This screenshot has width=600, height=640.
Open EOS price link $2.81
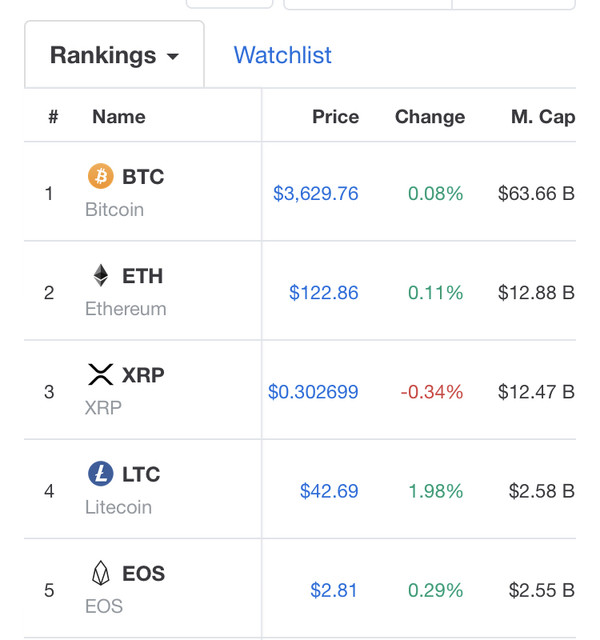pos(334,590)
